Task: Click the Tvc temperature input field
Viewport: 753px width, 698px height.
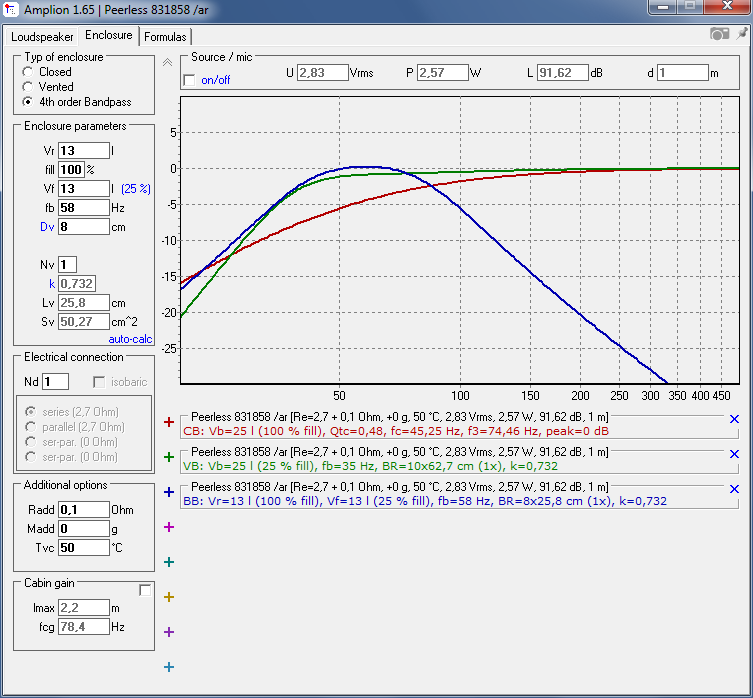Action: coord(84,548)
